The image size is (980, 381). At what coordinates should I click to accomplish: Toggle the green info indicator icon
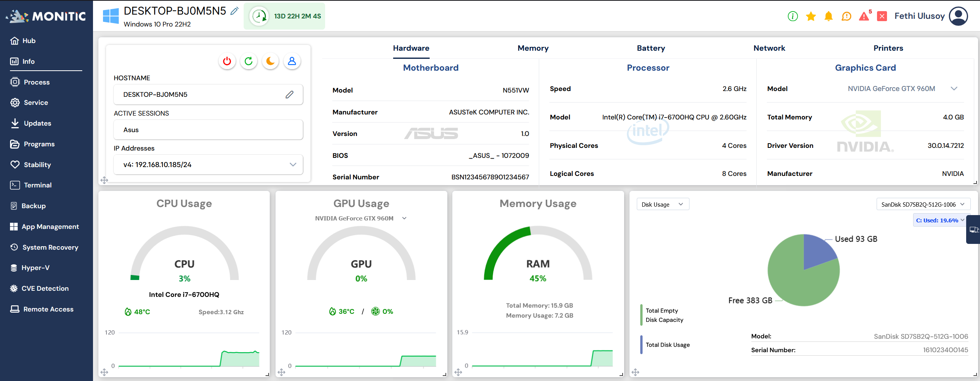coord(792,16)
